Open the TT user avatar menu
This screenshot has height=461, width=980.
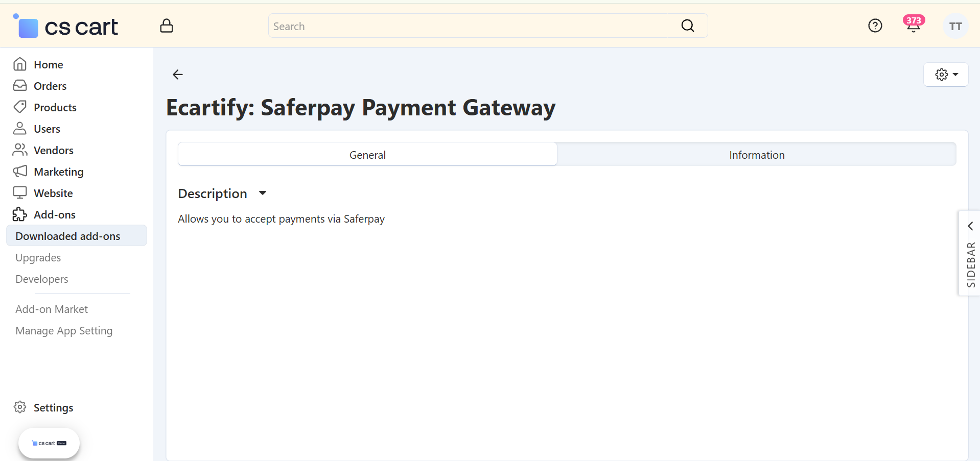(955, 26)
